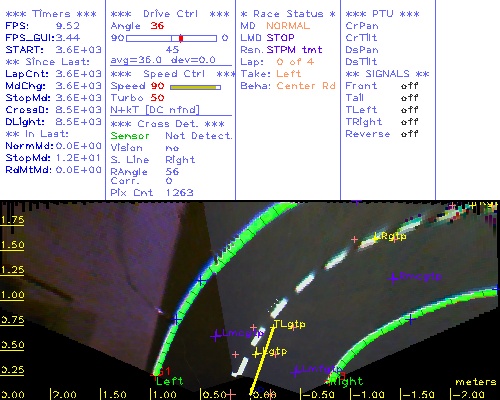
Task: Click the N+kT [DC nfnd] field
Action: pos(155,110)
